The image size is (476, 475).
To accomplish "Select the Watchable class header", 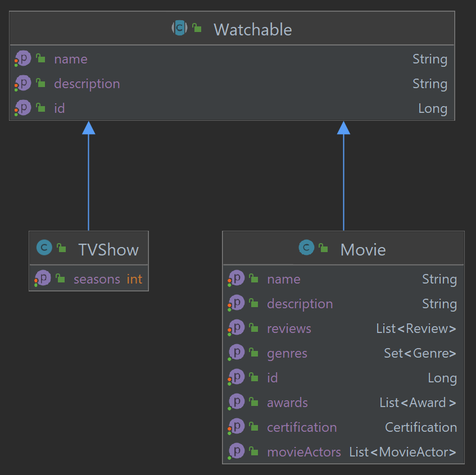I will [x=252, y=29].
